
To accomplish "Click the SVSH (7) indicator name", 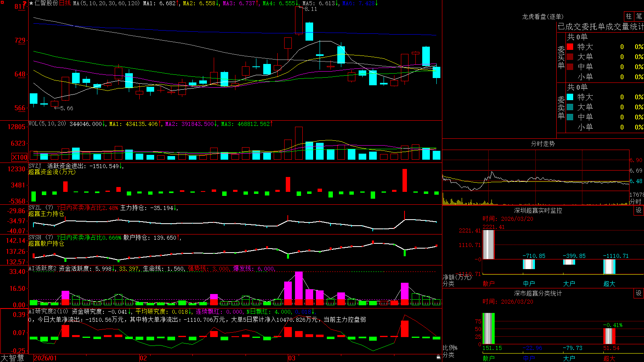I will coord(41,237).
